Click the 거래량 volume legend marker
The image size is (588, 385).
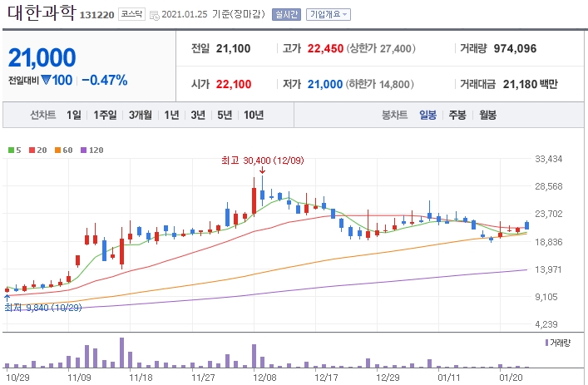546,343
